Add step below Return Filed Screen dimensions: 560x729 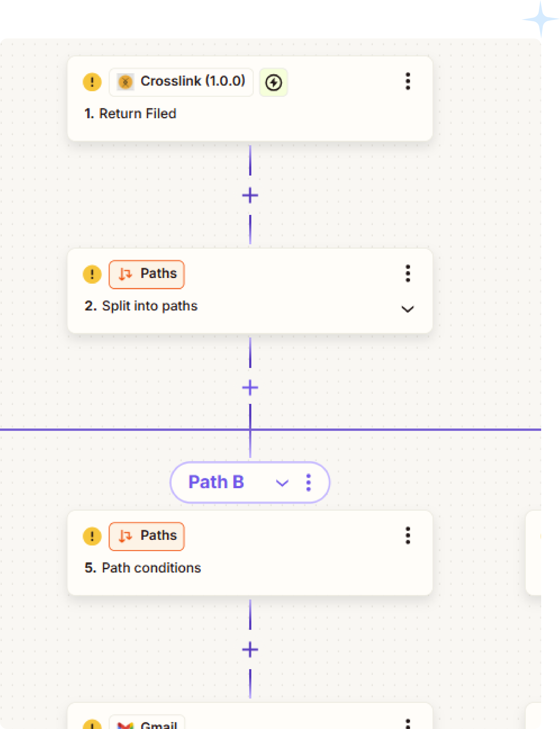(250, 195)
